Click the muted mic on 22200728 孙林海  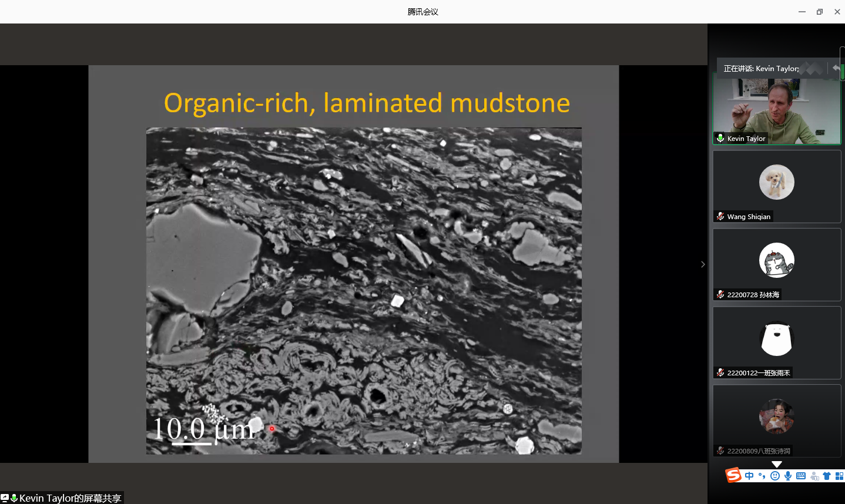tap(720, 294)
